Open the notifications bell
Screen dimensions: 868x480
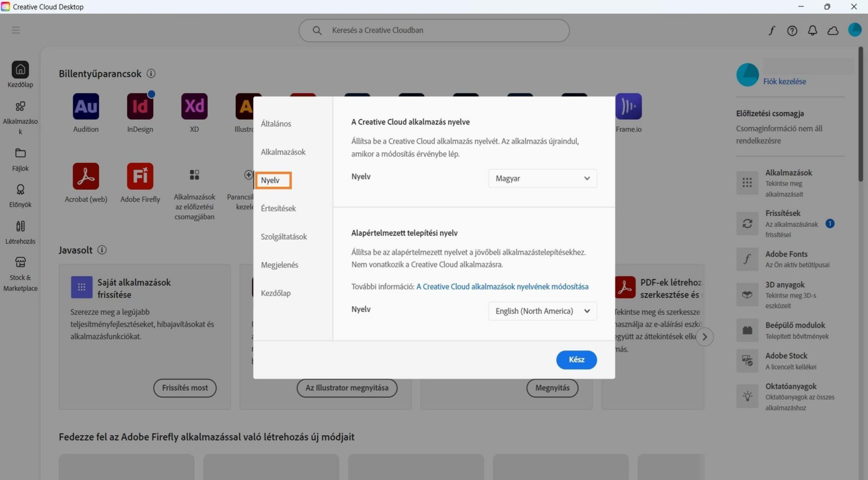(812, 30)
